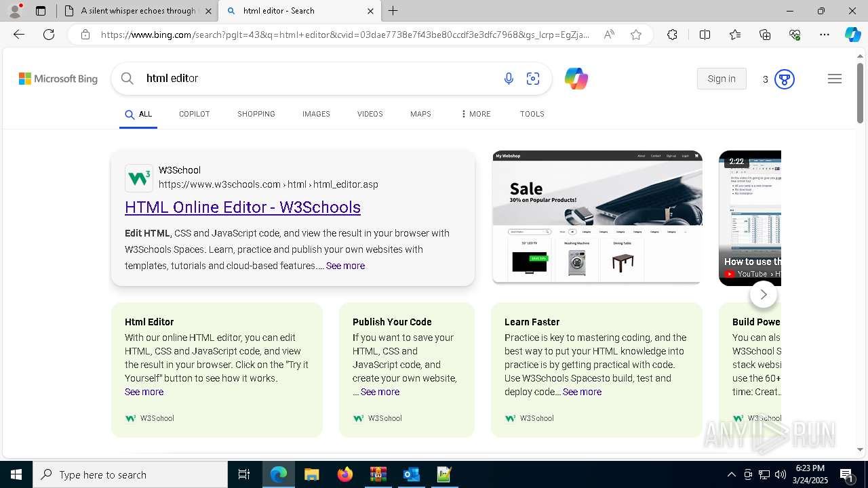
Task: Click the Bing search input field
Action: 319,79
